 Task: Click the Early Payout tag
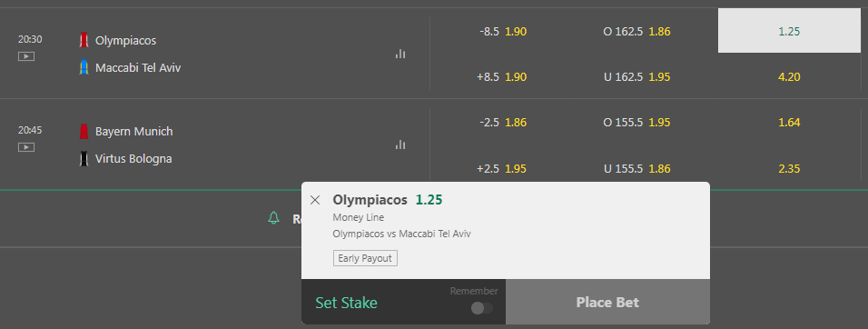[365, 258]
